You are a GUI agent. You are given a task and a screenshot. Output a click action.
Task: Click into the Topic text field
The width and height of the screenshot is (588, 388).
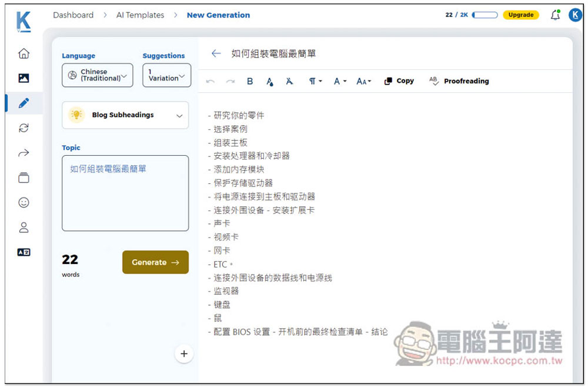(x=125, y=193)
